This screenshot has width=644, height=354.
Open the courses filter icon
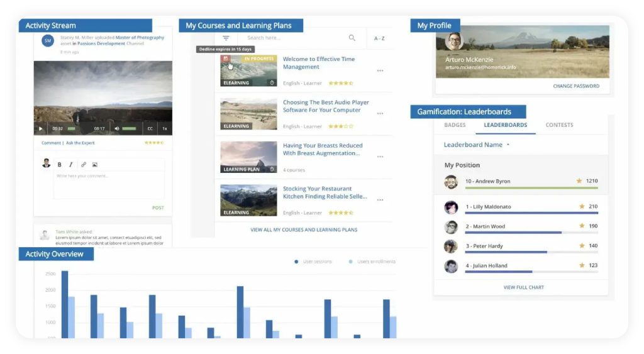226,38
